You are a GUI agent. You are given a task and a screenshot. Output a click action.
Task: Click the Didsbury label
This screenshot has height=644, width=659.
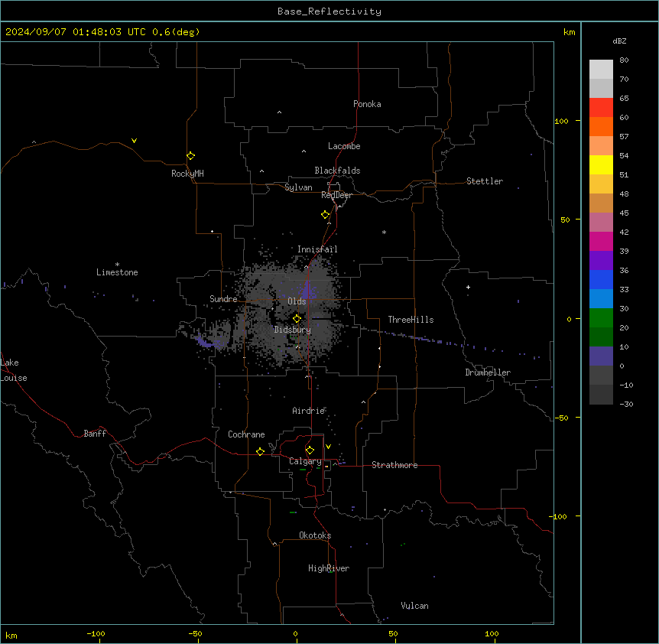tap(292, 330)
